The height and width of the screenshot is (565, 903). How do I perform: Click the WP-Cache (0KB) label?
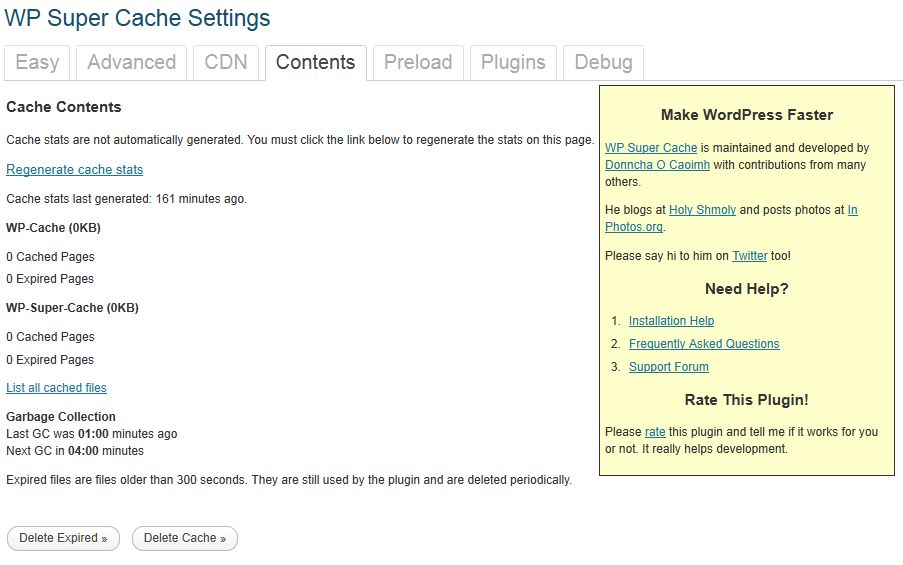[54, 228]
